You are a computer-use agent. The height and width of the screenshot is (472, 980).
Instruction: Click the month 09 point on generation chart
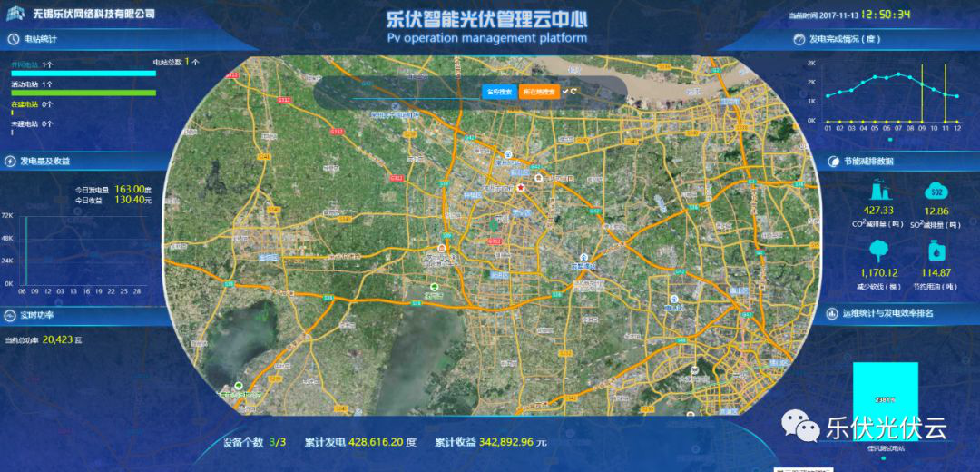[921, 84]
